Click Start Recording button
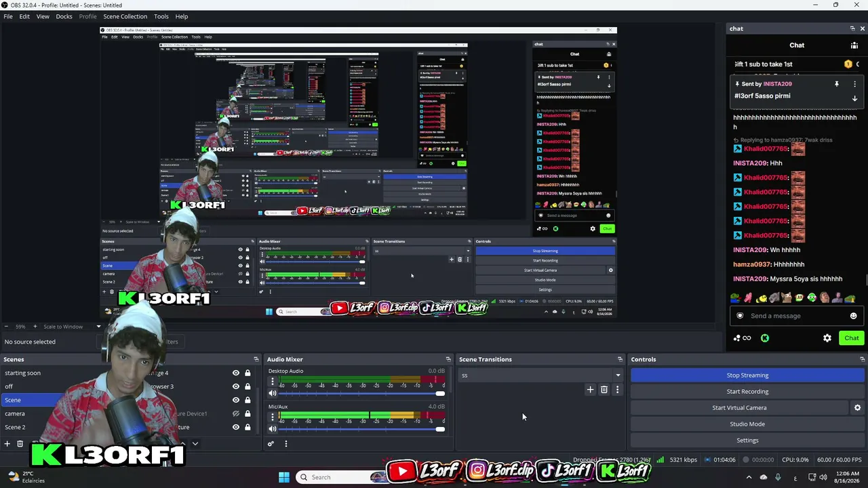Screen dimensions: 868x488 point(747,392)
